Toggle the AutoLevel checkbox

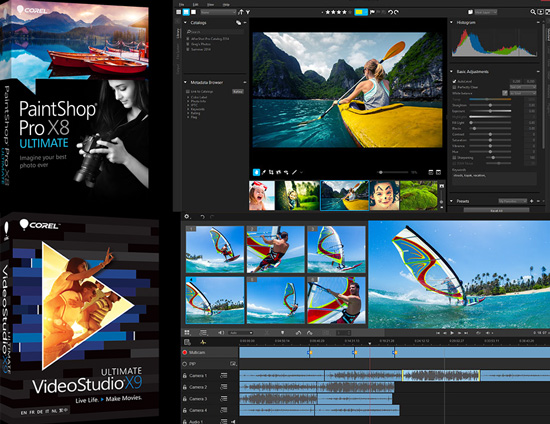454,81
